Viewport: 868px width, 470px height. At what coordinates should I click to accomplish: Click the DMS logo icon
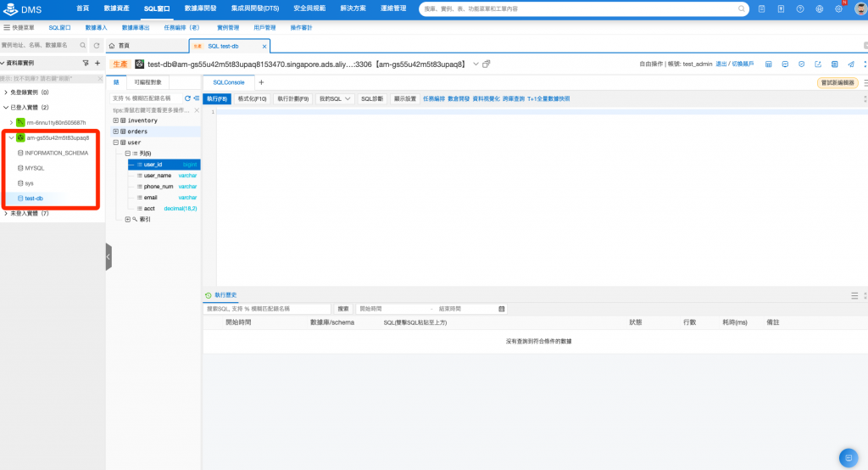point(10,8)
